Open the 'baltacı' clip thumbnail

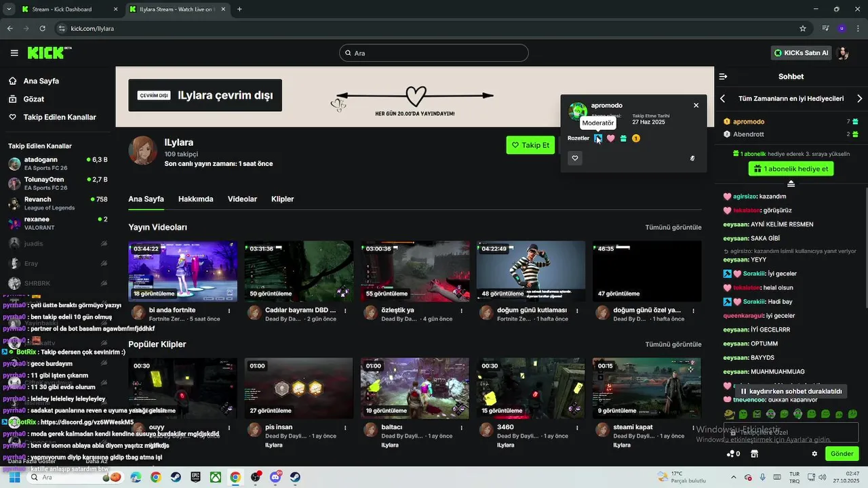(415, 388)
